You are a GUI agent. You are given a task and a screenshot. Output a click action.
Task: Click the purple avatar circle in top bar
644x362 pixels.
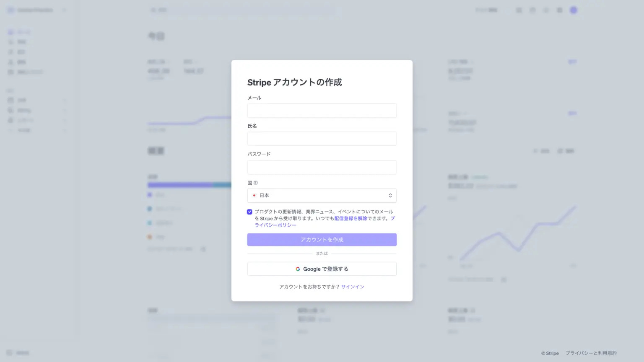[x=574, y=10]
